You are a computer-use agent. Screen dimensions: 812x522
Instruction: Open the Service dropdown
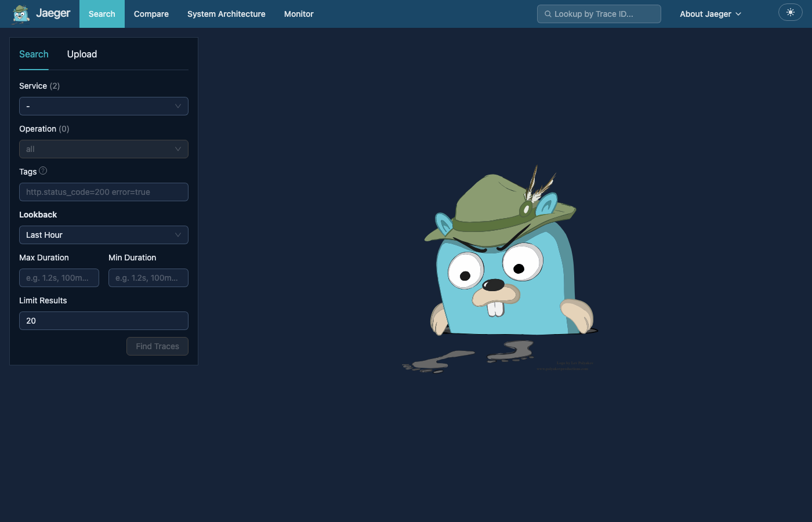coord(103,106)
